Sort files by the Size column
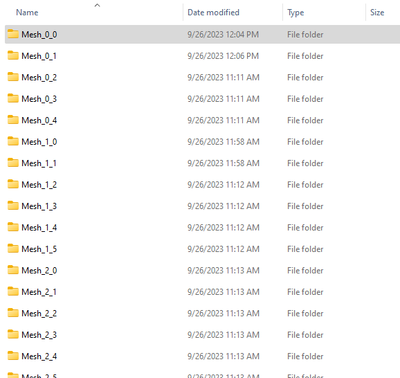This screenshot has height=378, width=400. tap(377, 12)
